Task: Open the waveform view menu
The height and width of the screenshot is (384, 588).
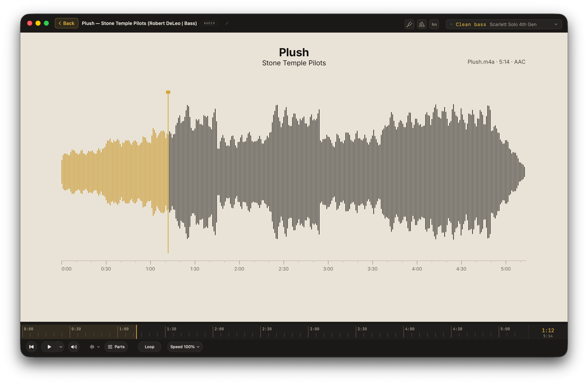Action: click(95, 347)
